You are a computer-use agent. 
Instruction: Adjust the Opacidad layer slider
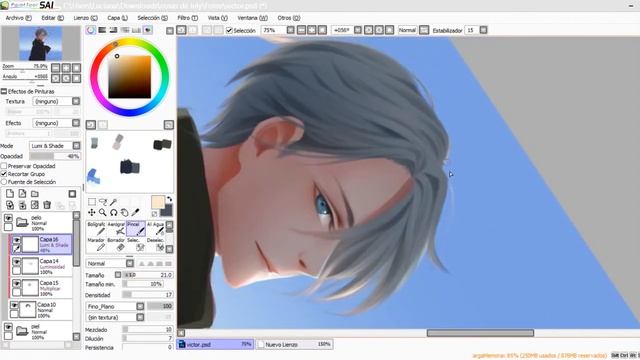pyautogui.click(x=55, y=156)
